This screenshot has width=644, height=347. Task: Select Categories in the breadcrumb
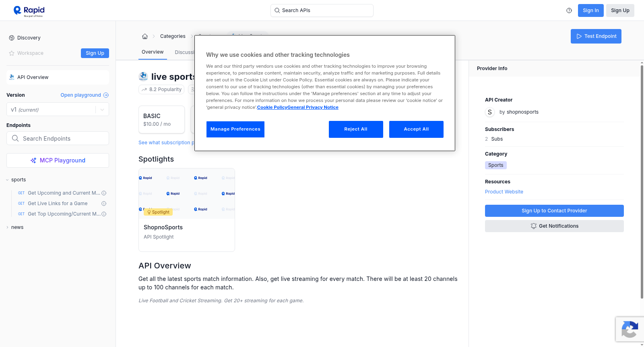[173, 36]
